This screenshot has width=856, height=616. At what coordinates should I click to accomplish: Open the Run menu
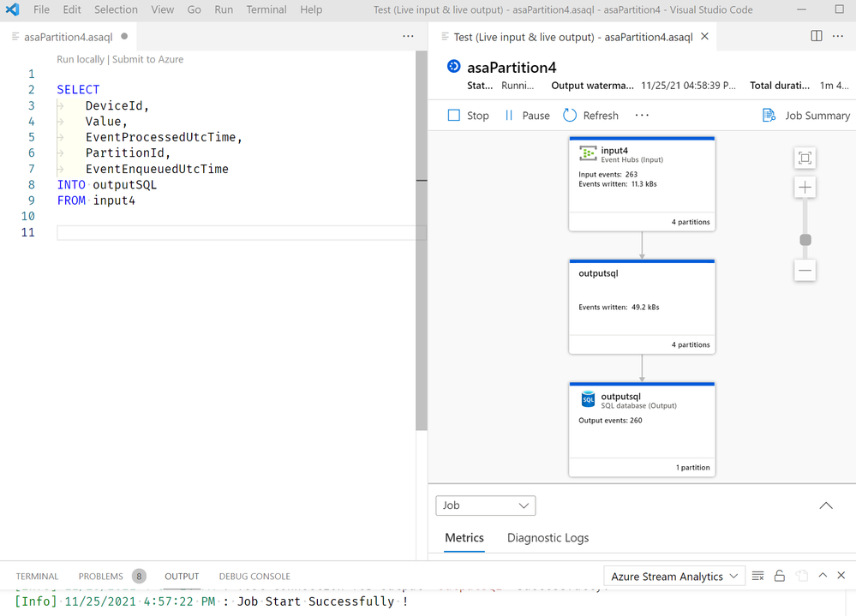click(224, 9)
